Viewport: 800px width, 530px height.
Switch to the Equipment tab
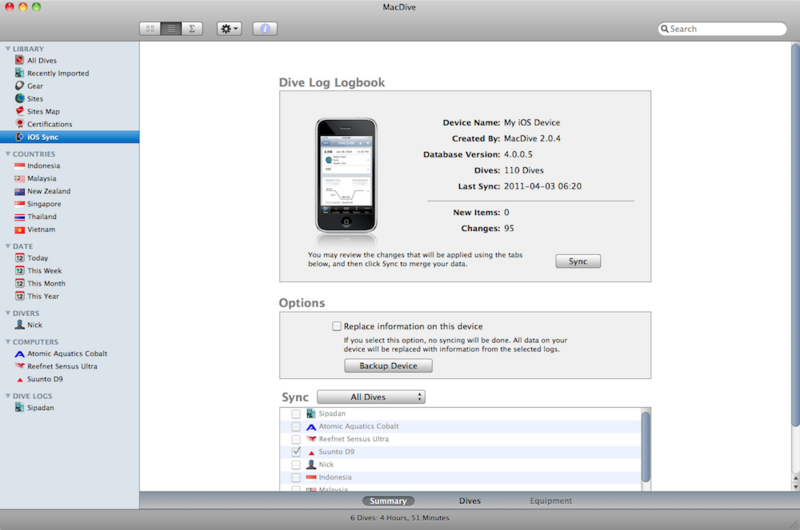551,501
